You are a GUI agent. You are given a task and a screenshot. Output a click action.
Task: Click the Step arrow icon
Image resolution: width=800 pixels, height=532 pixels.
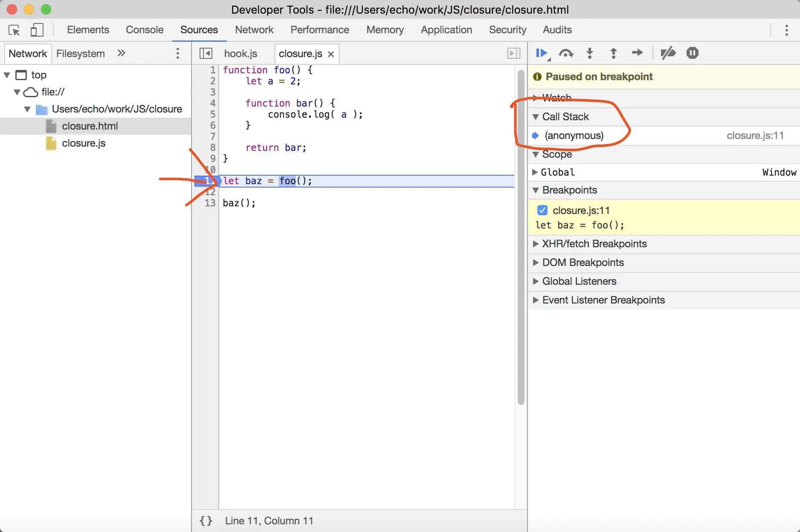click(637, 53)
